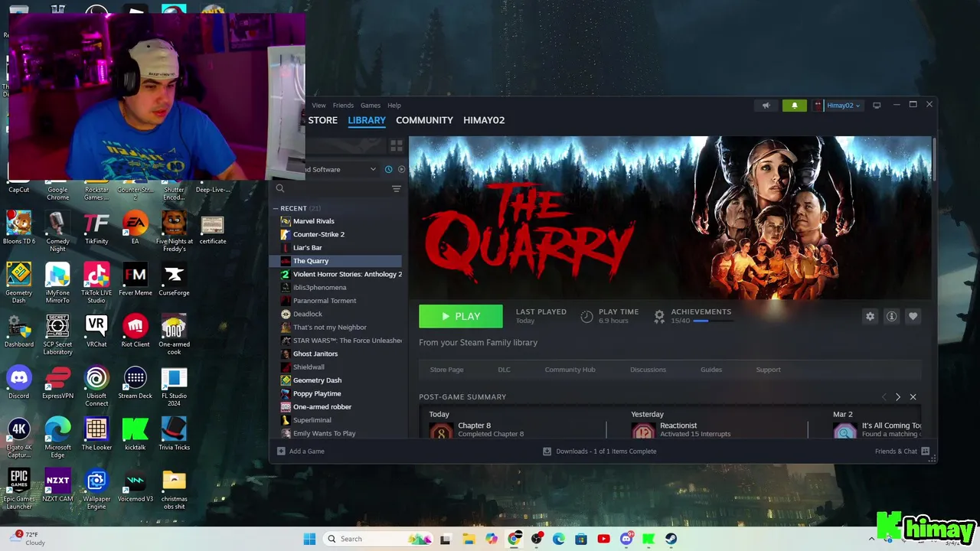Open the STORE tab
The width and height of the screenshot is (980, 551).
pyautogui.click(x=322, y=120)
